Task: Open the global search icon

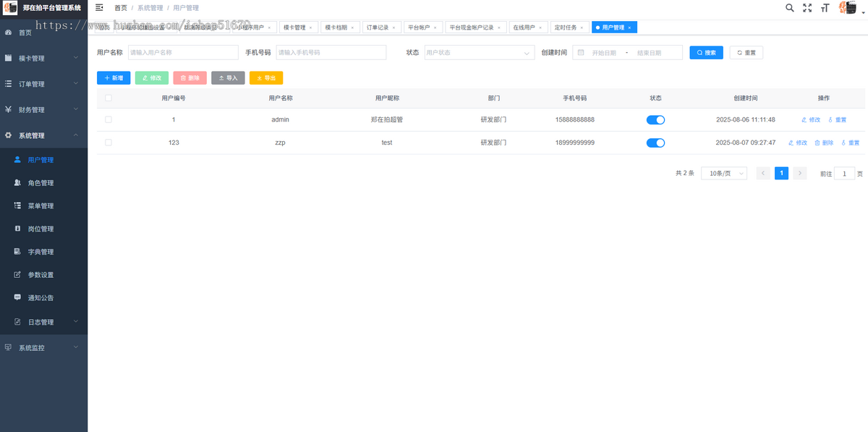Action: [790, 7]
